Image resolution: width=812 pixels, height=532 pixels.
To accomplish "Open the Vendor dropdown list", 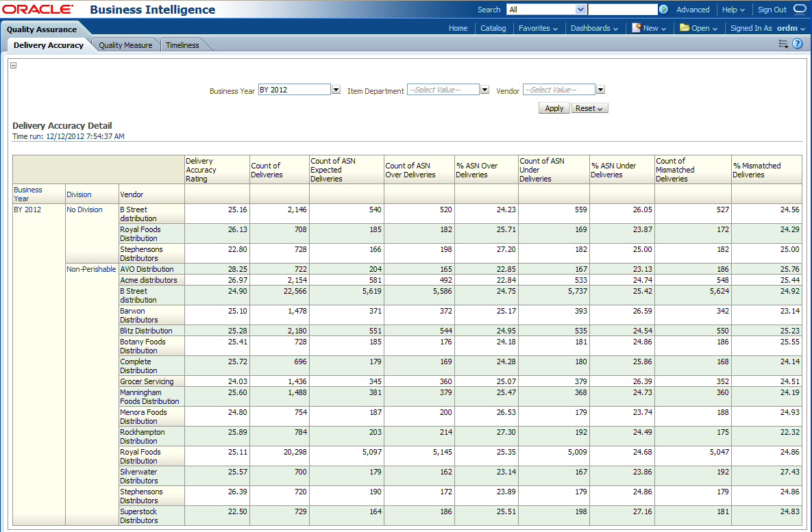I will click(x=600, y=90).
